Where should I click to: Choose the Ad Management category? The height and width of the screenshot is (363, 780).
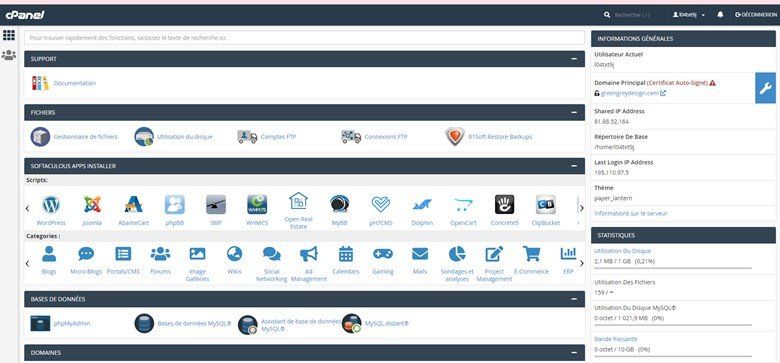click(x=308, y=254)
